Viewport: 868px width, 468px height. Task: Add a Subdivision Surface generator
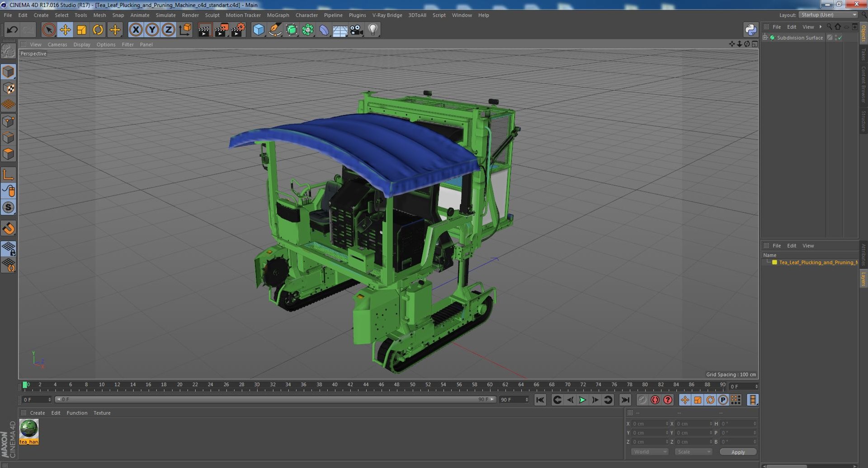[292, 30]
